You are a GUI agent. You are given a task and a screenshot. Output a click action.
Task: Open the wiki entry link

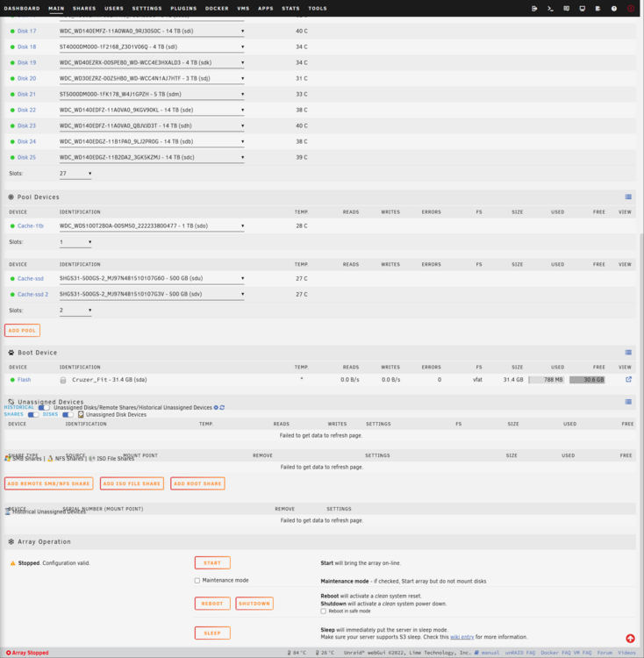coord(462,637)
